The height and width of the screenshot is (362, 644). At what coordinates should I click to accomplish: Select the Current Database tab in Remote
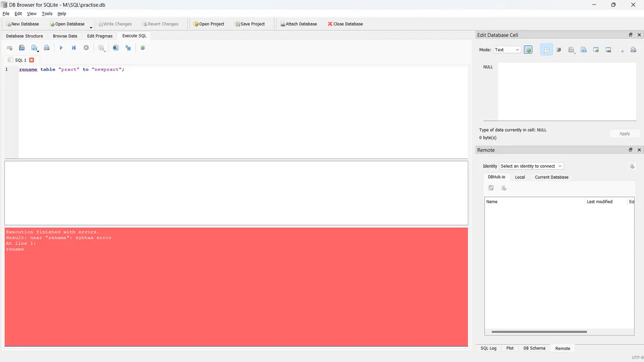click(552, 177)
